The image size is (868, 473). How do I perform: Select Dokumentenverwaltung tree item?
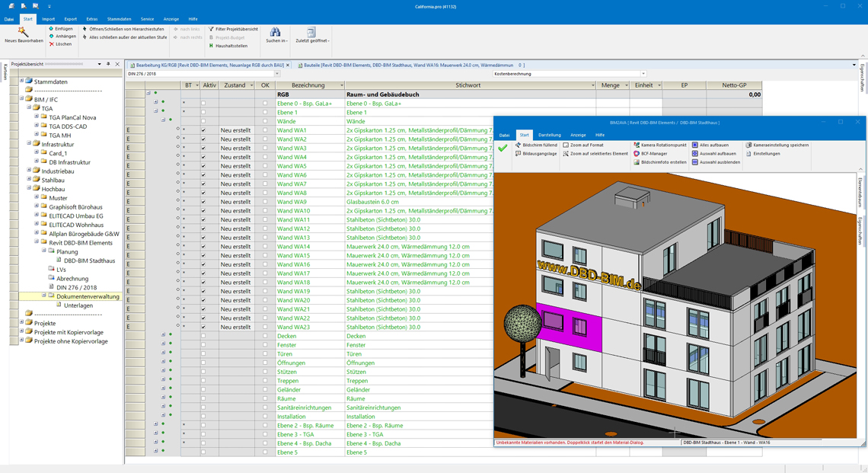pos(88,296)
